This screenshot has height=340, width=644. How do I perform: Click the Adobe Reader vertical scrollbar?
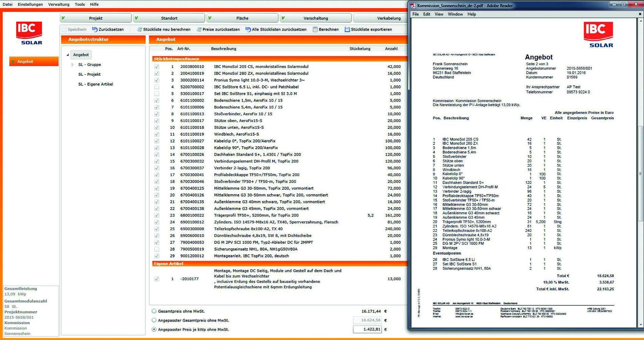641,173
